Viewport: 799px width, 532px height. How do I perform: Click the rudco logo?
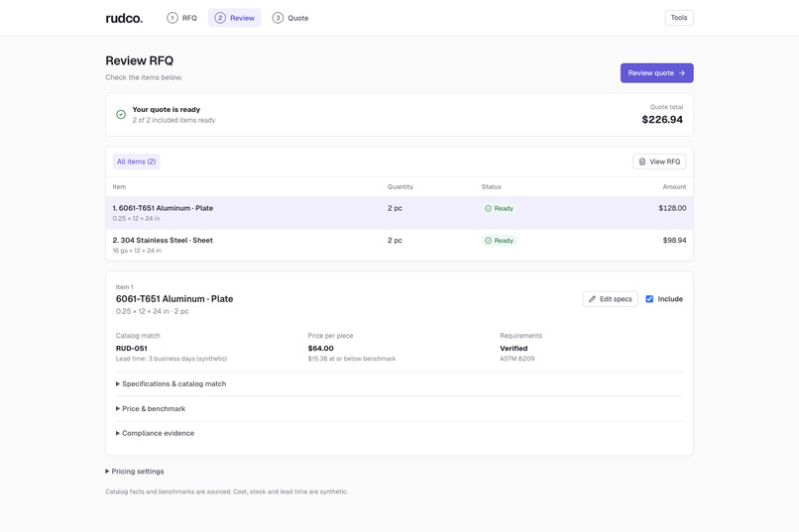pos(124,18)
